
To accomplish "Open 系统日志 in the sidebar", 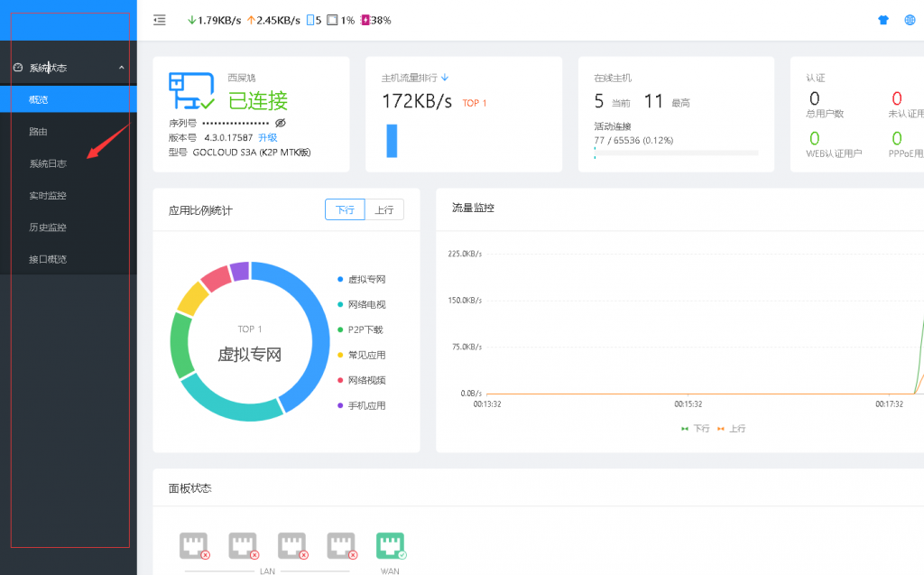I will (48, 163).
